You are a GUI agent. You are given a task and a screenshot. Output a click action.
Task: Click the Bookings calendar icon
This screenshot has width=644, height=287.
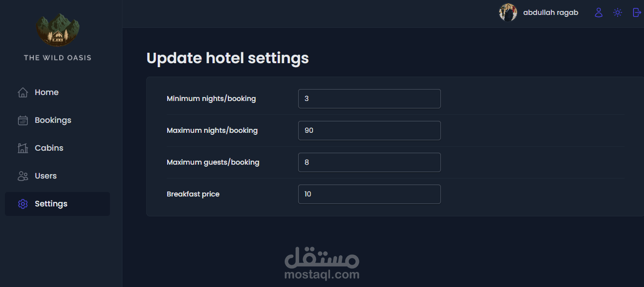coord(23,120)
